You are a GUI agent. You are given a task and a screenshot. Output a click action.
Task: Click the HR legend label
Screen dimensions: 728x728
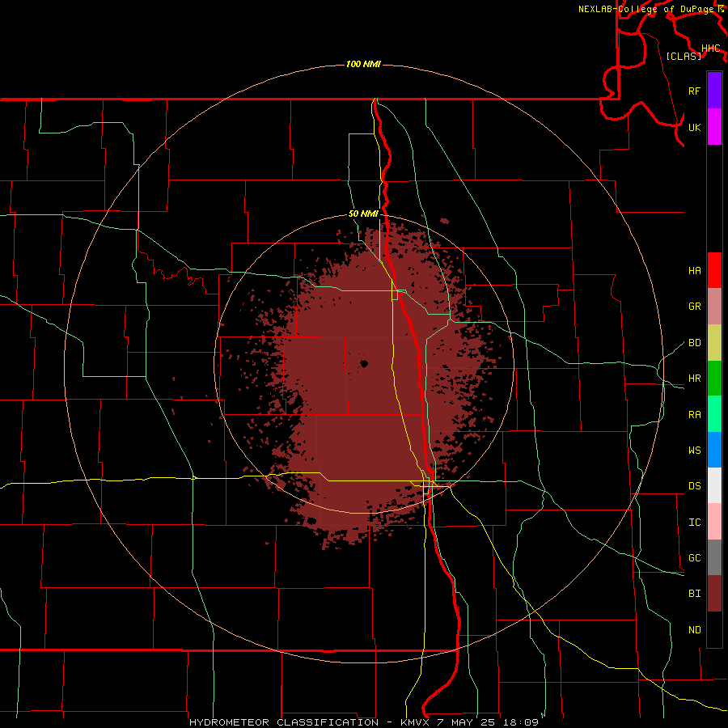tap(695, 379)
